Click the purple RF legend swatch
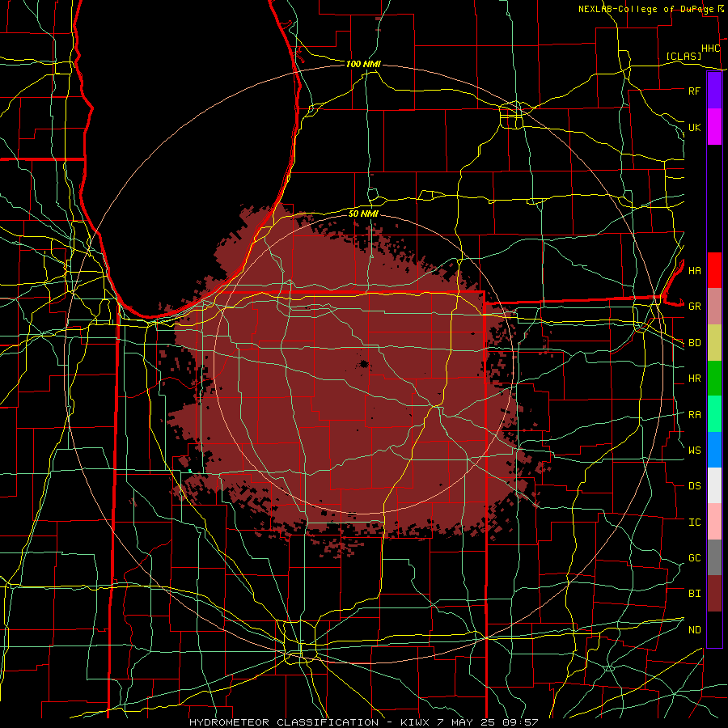This screenshot has width=728, height=728. pos(714,91)
